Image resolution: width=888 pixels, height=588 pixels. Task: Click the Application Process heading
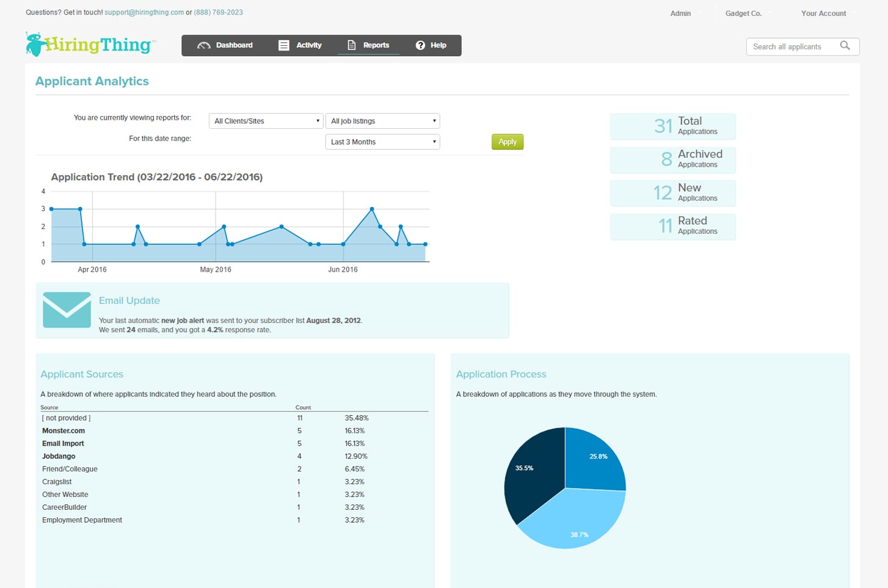501,374
